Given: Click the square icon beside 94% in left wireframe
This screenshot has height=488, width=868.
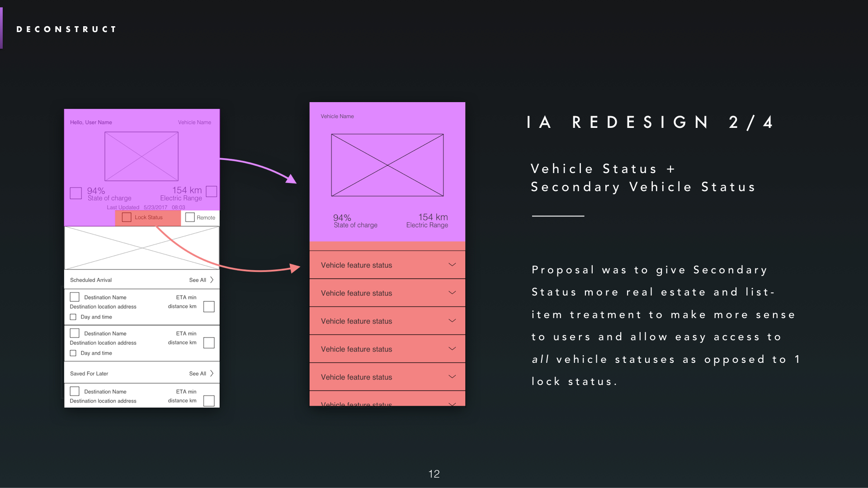Looking at the screenshot, I should [76, 193].
